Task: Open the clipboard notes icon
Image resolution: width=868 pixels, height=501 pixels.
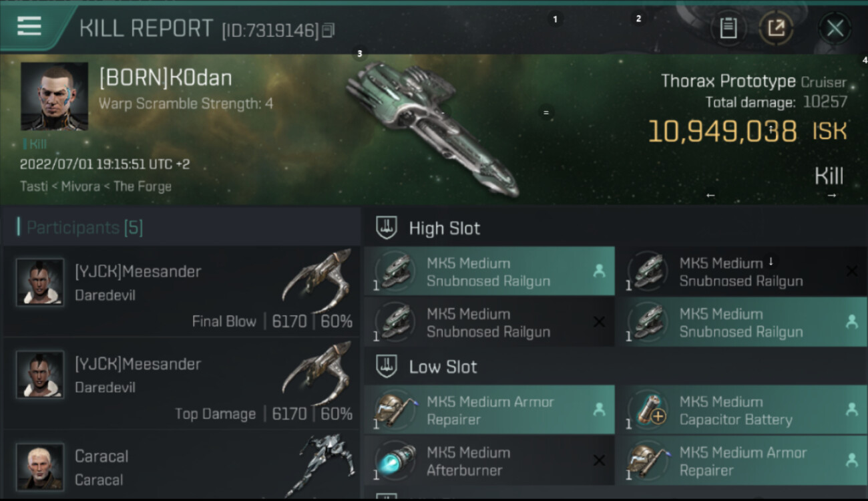Action: click(728, 28)
